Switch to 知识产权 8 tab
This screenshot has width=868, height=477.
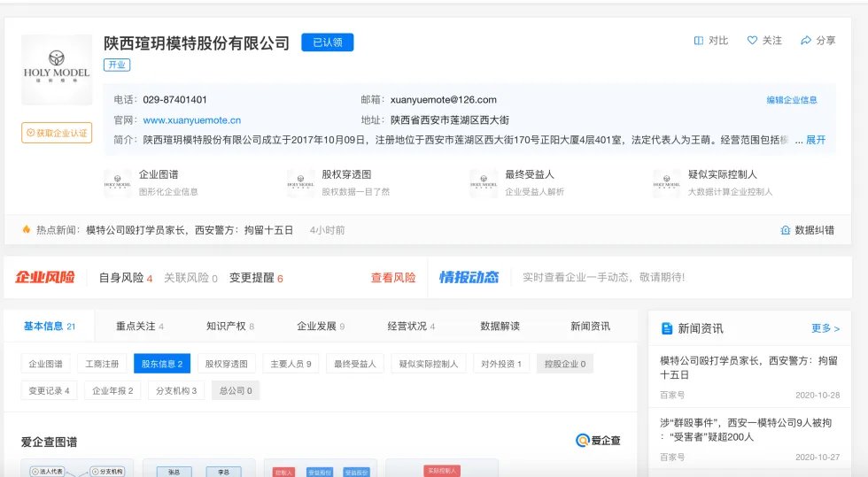pos(229,327)
